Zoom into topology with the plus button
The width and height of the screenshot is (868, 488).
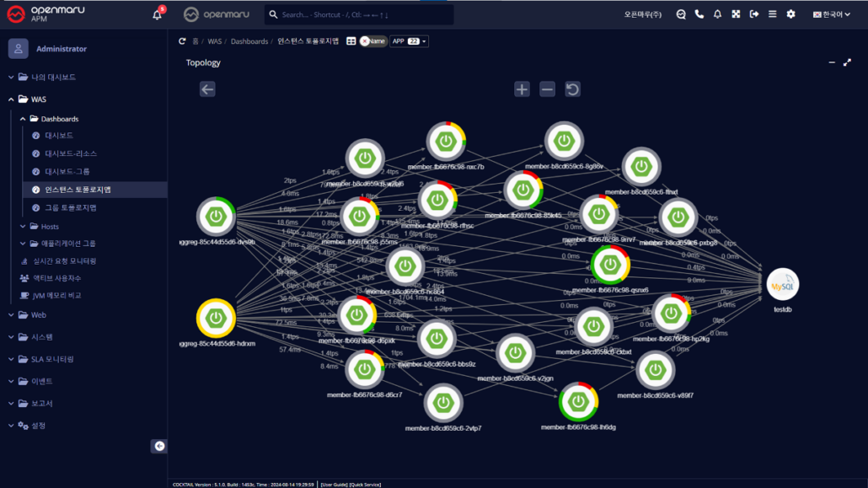coord(522,88)
